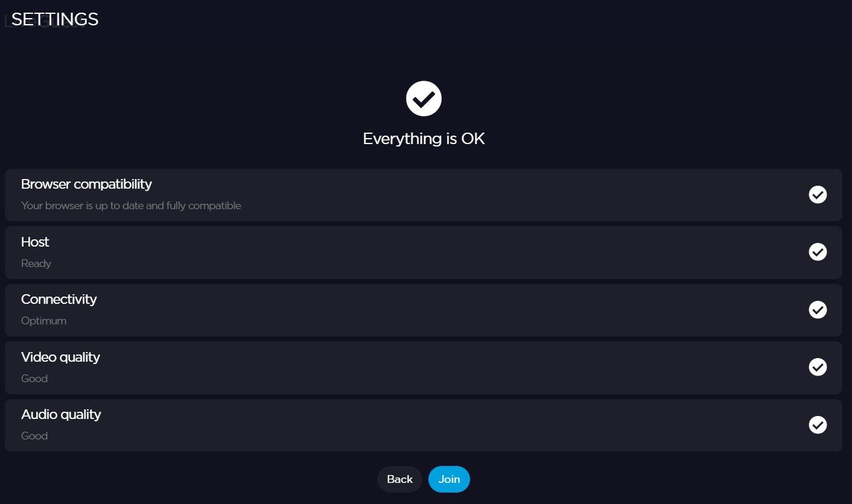This screenshot has height=504, width=852.
Task: Select the Browser compatibility row
Action: click(x=422, y=195)
